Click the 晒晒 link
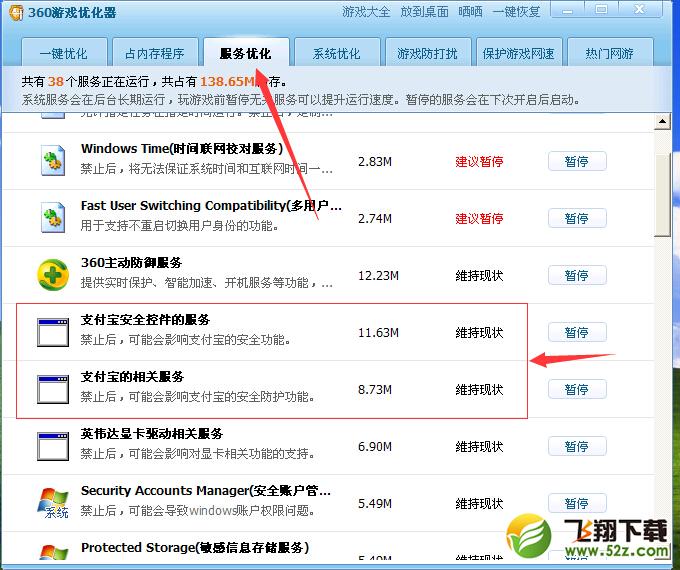The image size is (680, 570). coord(471,12)
